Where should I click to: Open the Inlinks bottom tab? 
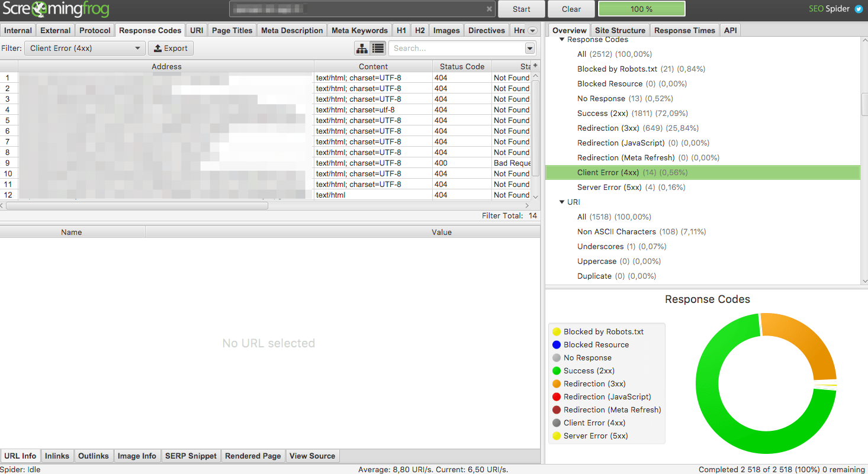57,456
